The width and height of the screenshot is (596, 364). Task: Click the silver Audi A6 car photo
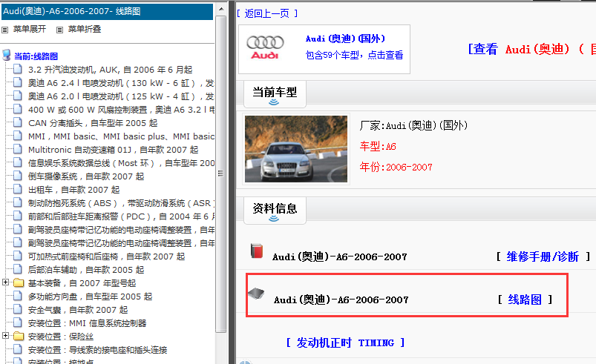click(296, 149)
